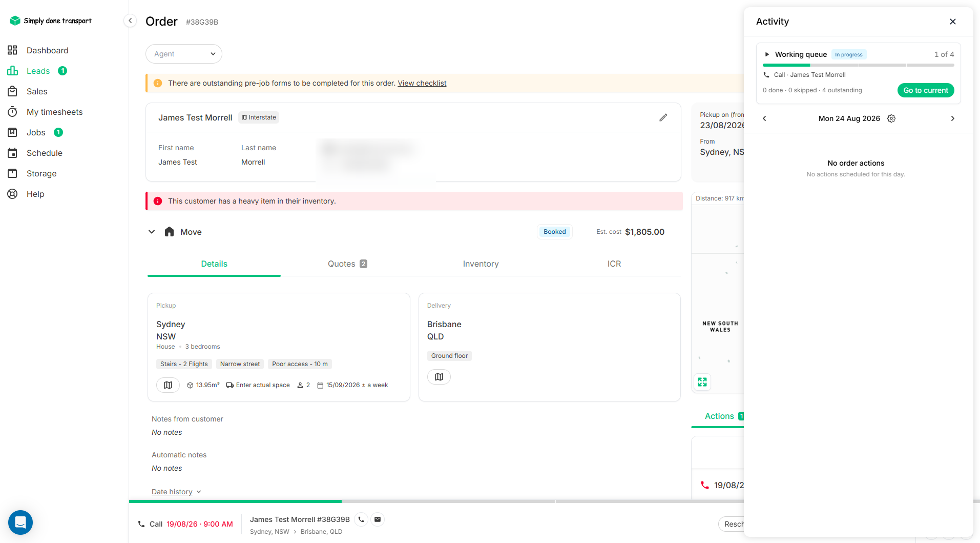Viewport: 980px width, 543px height.
Task: Open Delivery address map icon
Action: [x=439, y=377]
